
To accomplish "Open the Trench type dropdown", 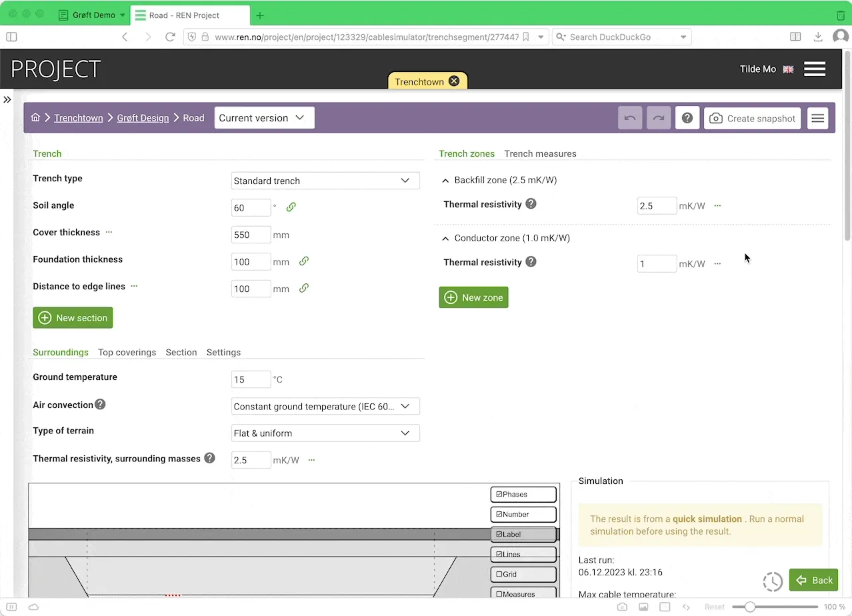I will click(325, 181).
